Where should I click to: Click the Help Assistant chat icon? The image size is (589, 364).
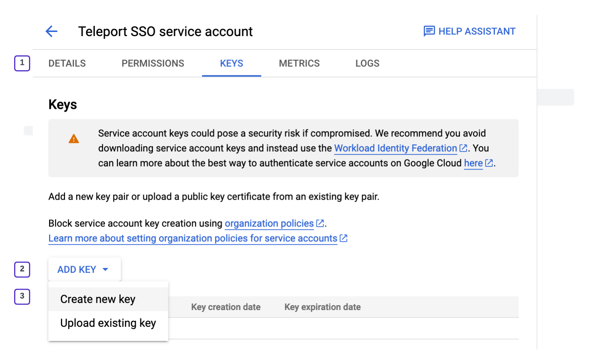429,31
